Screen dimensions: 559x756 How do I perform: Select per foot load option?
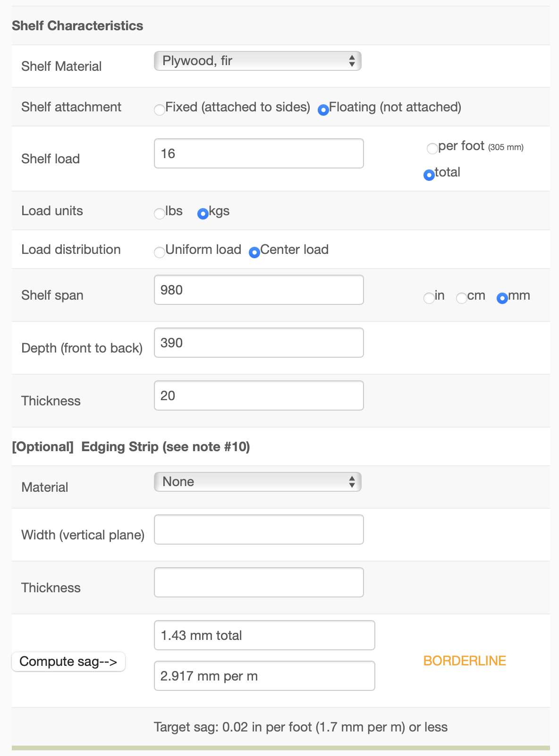pyautogui.click(x=432, y=149)
